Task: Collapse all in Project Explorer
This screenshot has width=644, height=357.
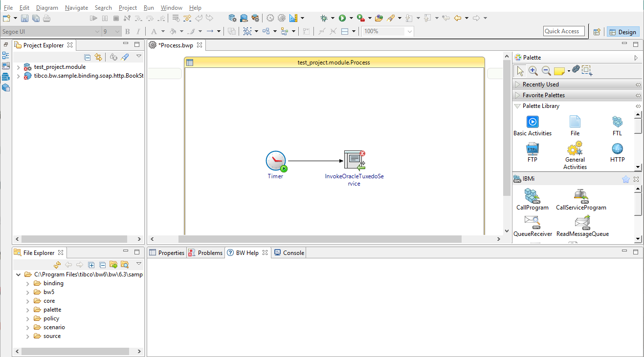Action: coord(88,57)
